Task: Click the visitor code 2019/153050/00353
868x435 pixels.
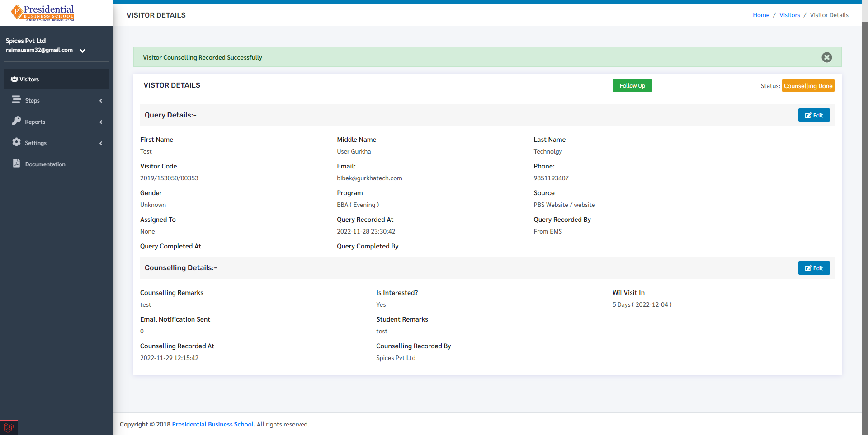Action: click(x=169, y=178)
